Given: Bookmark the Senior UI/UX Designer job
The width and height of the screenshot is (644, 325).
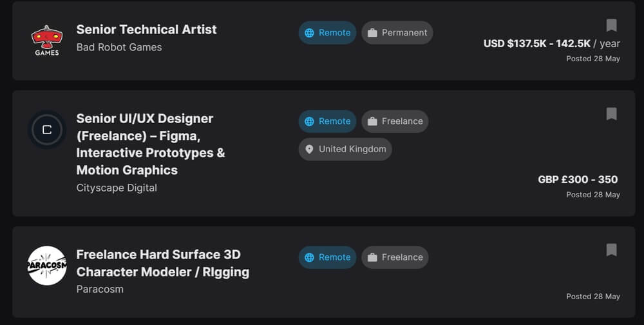Looking at the screenshot, I should pos(611,114).
